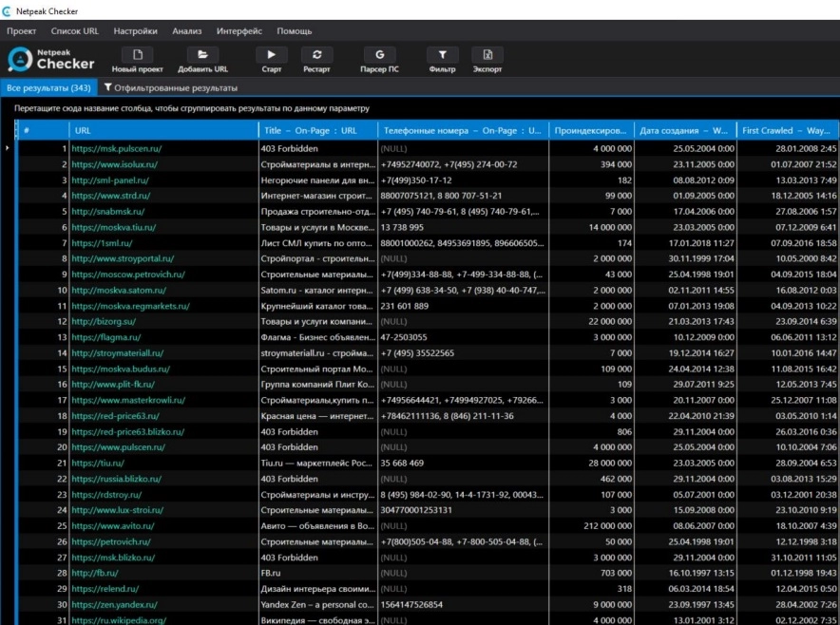
Task: Click the group-by panel hint 'Перетащите сюда название столбца'
Action: [192, 108]
